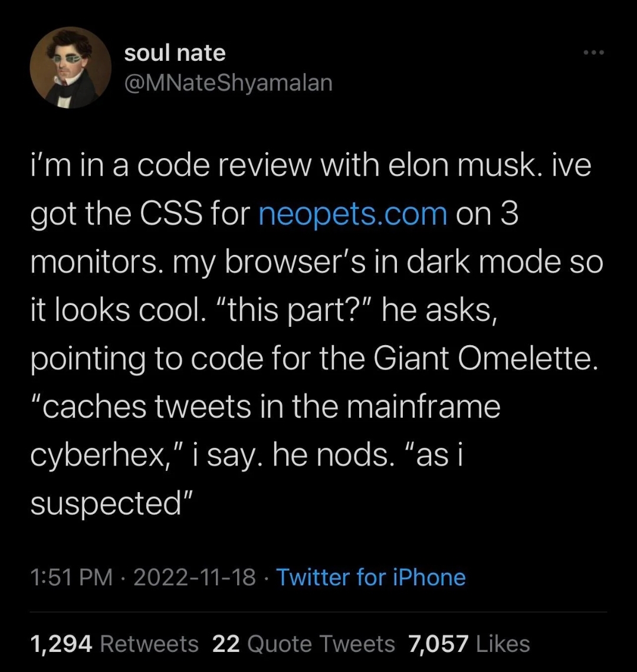Click the 1,294 retweet count number
637x672 pixels.
[x=61, y=644]
